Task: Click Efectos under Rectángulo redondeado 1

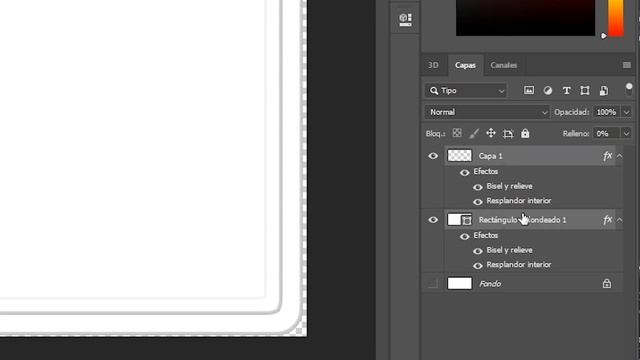Action: (x=486, y=236)
